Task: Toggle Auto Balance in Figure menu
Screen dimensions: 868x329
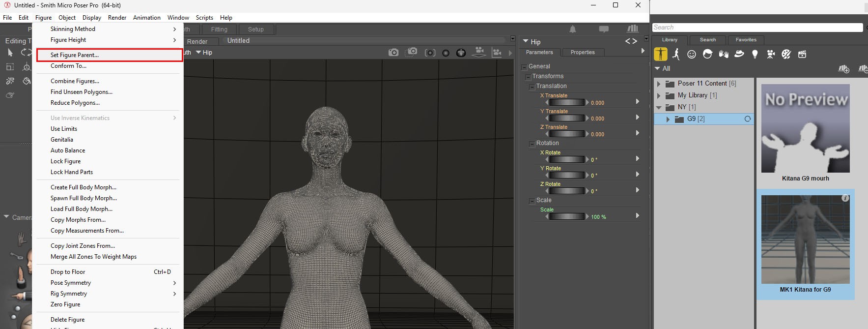Action: pos(68,150)
